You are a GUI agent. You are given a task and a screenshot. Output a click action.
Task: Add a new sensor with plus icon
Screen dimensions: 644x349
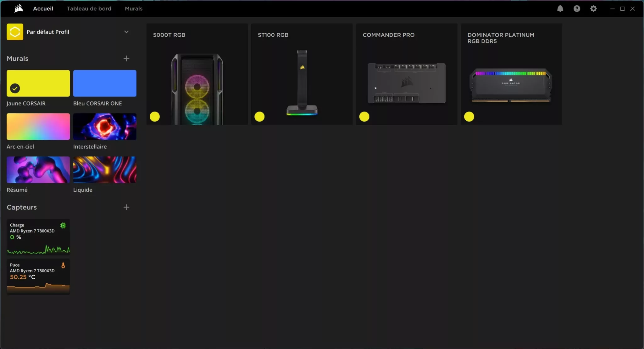pos(126,207)
